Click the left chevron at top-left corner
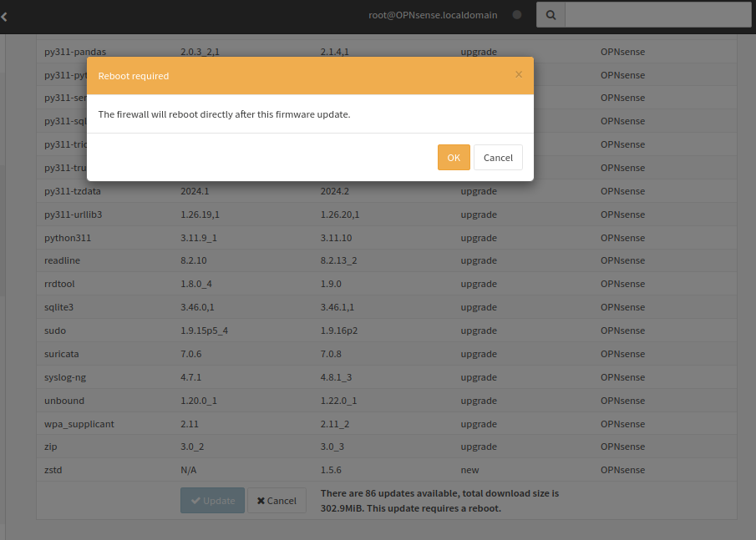This screenshot has width=756, height=540. [x=4, y=16]
